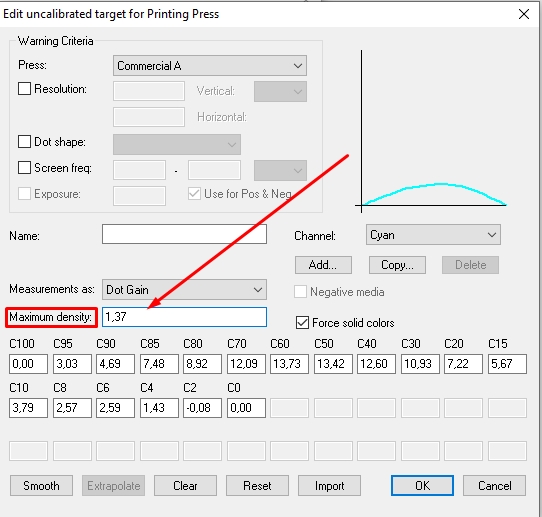Screen dimensions: 542x517
Task: Select the C70 field with 12,09
Action: tap(246, 364)
